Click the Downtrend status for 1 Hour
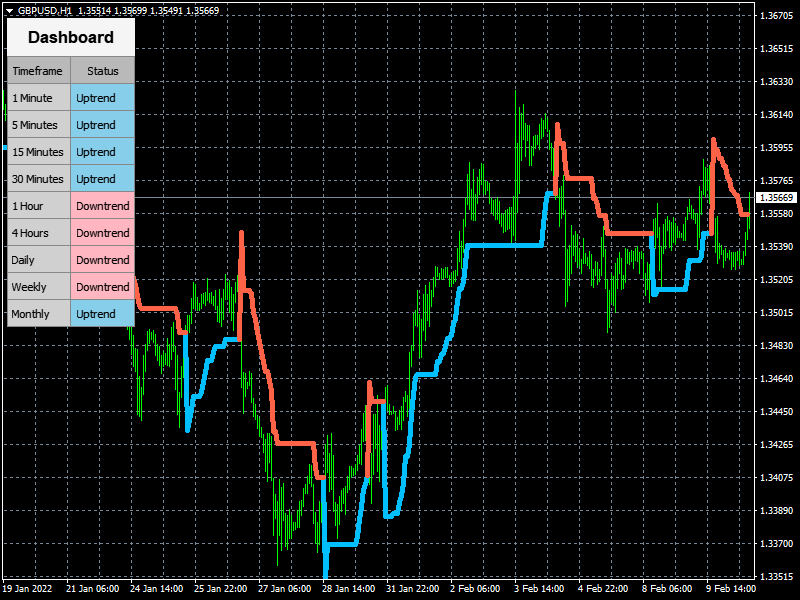Screen dimensions: 800x600 (103, 206)
